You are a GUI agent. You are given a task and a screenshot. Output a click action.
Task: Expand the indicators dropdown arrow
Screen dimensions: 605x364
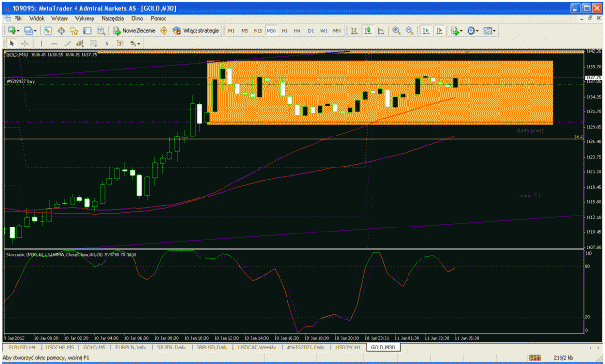[461, 30]
